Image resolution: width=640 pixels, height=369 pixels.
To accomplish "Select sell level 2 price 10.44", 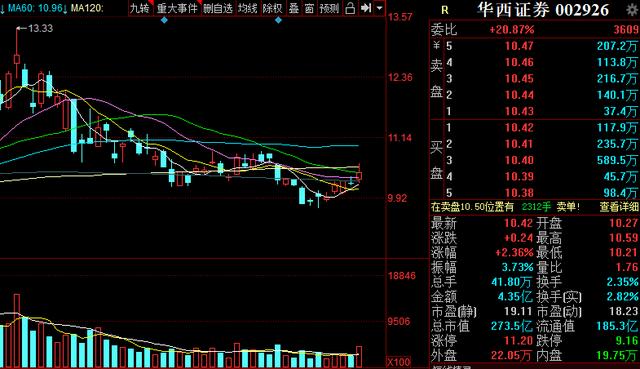I will (x=519, y=95).
